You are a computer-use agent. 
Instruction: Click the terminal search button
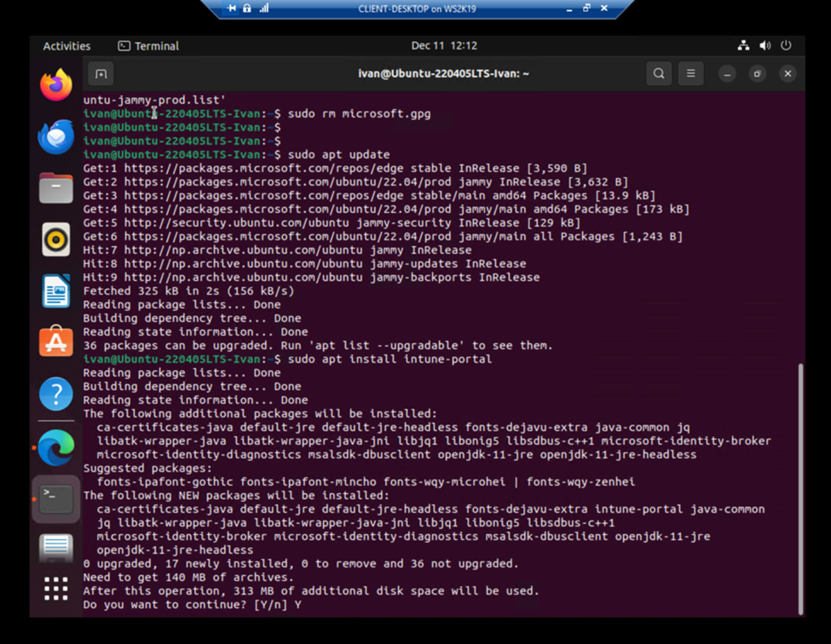(659, 73)
